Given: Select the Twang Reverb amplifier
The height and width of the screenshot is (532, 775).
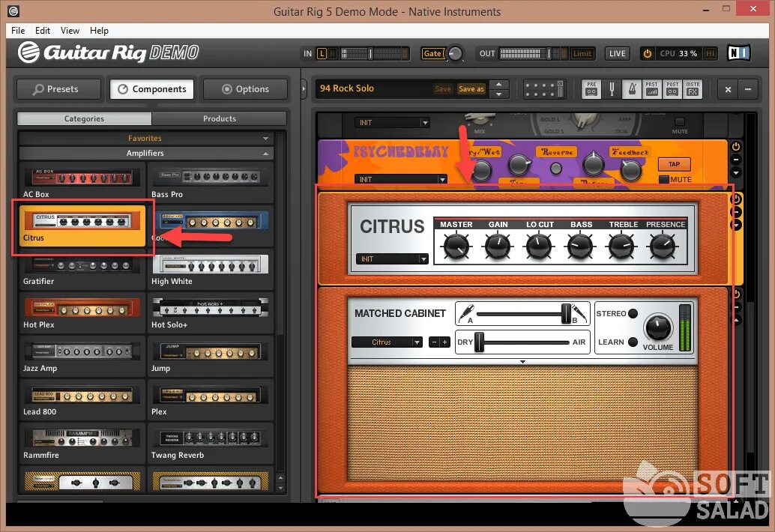Looking at the screenshot, I should point(211,443).
